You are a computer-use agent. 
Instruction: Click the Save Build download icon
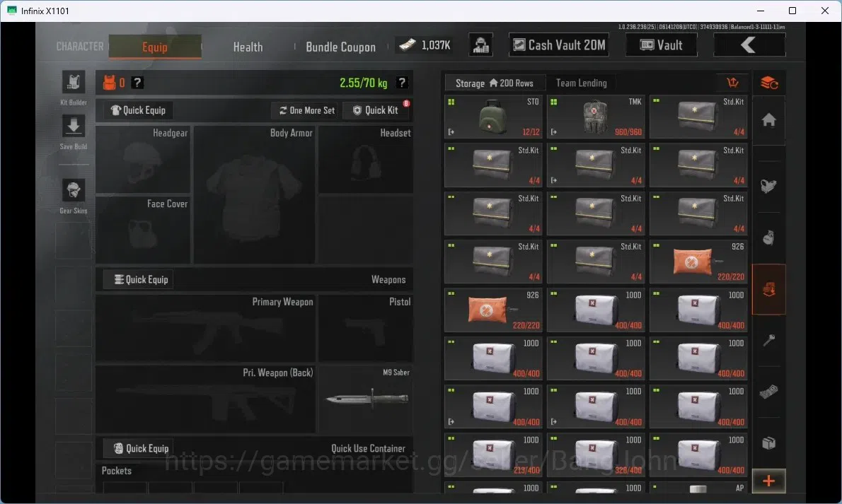point(74,127)
